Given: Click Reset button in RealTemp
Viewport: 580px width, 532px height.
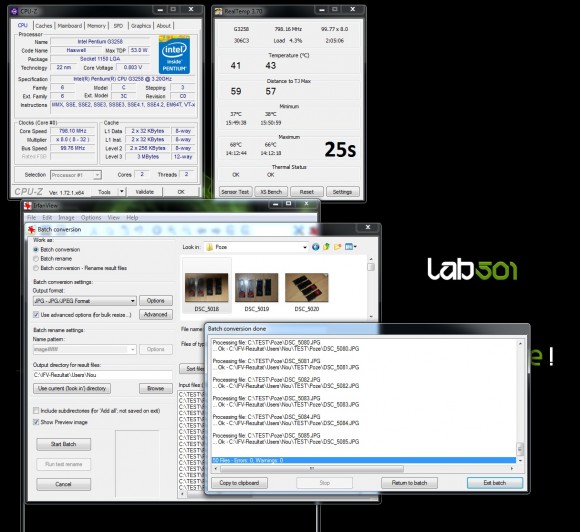Looking at the screenshot, I should [x=307, y=192].
